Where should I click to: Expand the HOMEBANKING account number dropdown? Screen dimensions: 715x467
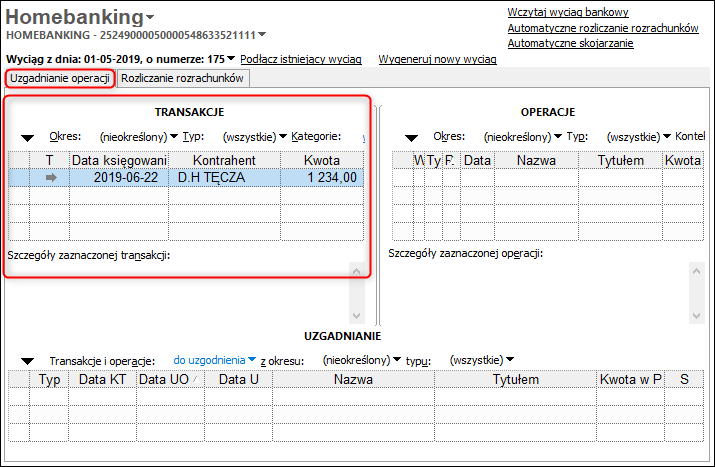[x=262, y=34]
